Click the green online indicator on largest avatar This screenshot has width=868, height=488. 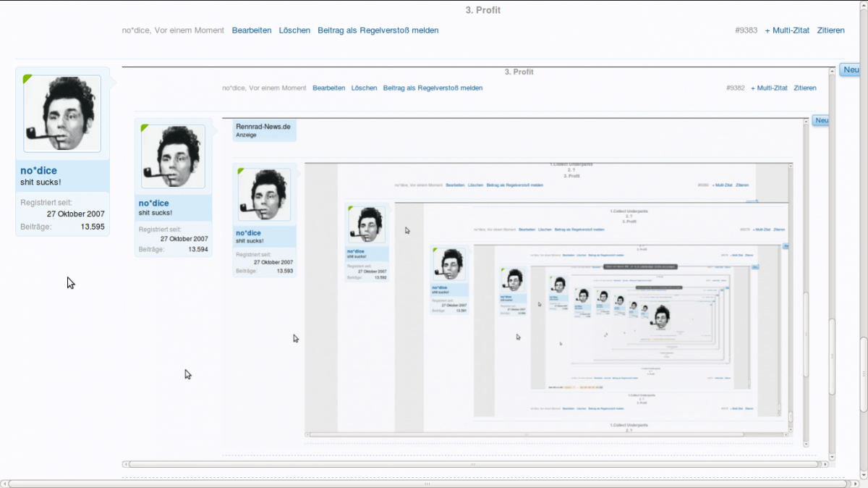pos(27,78)
